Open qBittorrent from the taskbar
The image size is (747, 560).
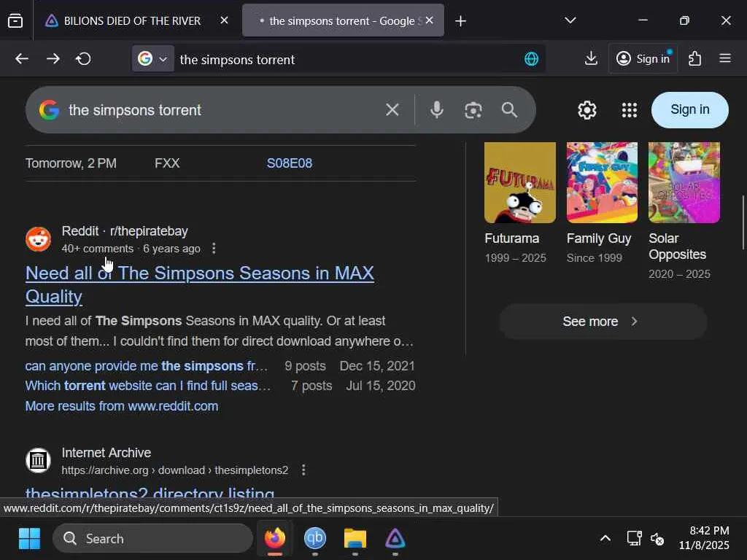point(315,539)
